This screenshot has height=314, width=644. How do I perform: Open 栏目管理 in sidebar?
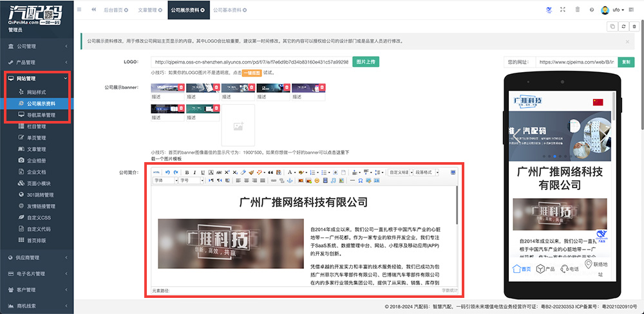(36, 126)
